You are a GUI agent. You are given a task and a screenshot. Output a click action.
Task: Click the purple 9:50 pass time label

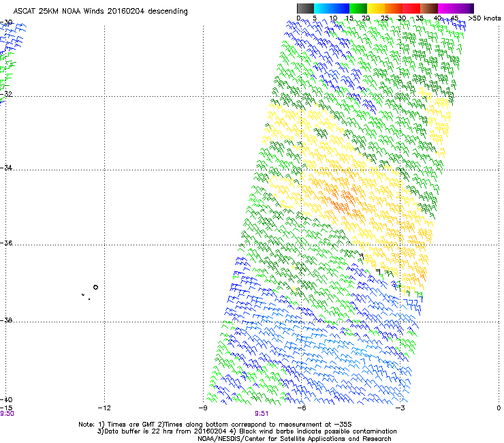coord(7,414)
